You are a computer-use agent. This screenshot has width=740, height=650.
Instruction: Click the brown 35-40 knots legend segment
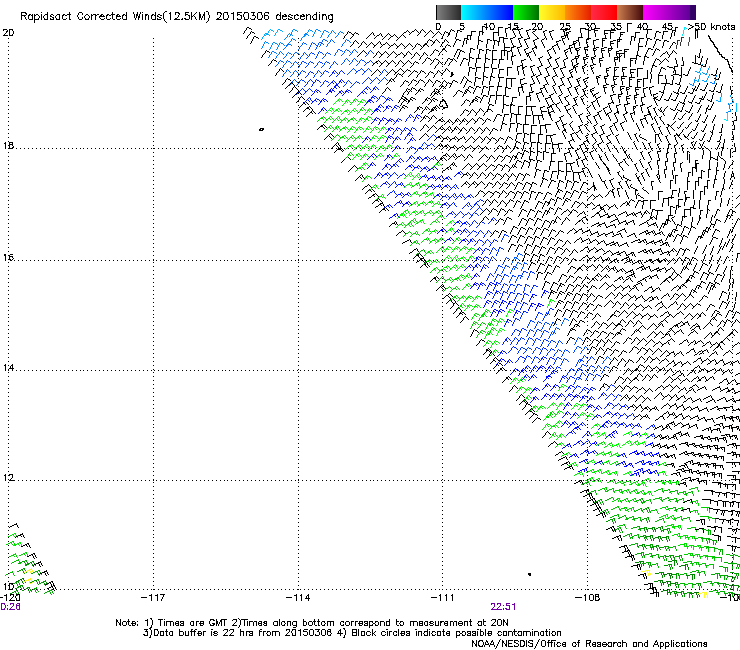[630, 12]
